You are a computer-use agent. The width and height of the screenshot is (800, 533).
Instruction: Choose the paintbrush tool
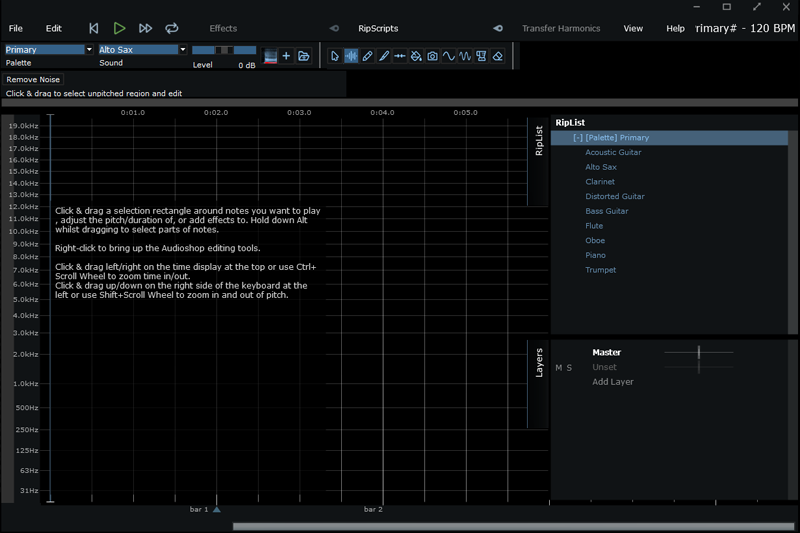tap(384, 56)
